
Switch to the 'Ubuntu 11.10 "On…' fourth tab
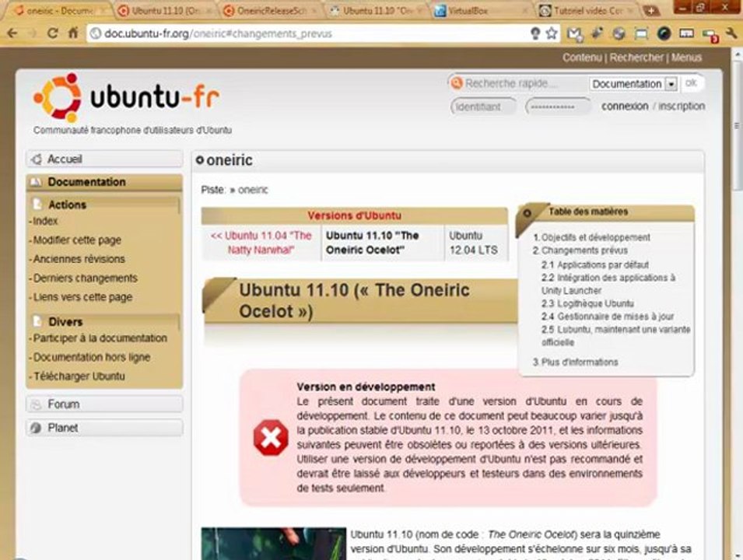[377, 10]
